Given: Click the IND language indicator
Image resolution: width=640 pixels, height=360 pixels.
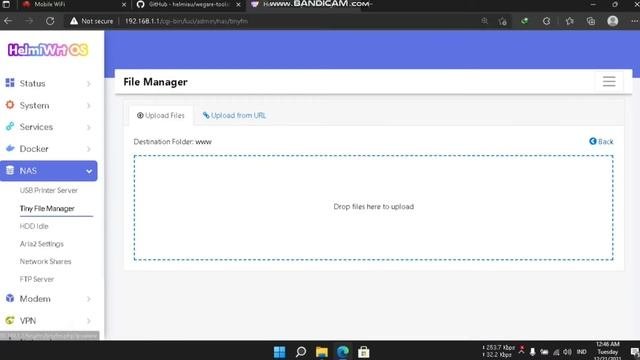Looking at the screenshot, I should [582, 351].
